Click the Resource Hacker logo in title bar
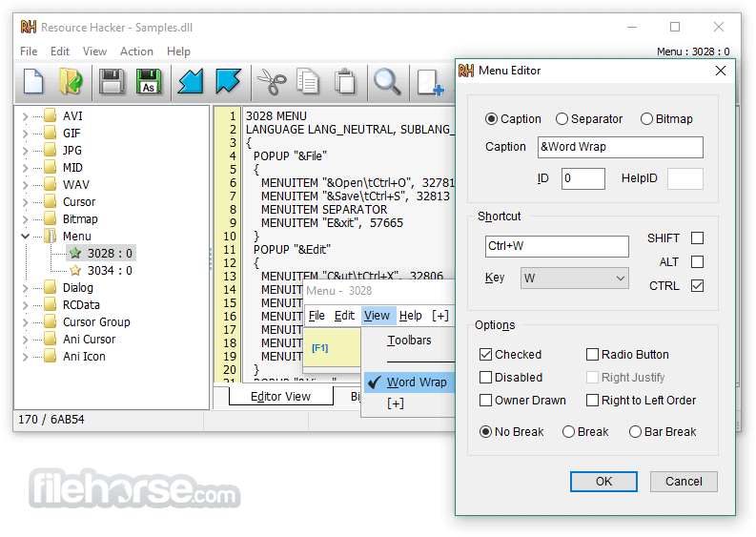Image resolution: width=756 pixels, height=537 pixels. pos(29,27)
